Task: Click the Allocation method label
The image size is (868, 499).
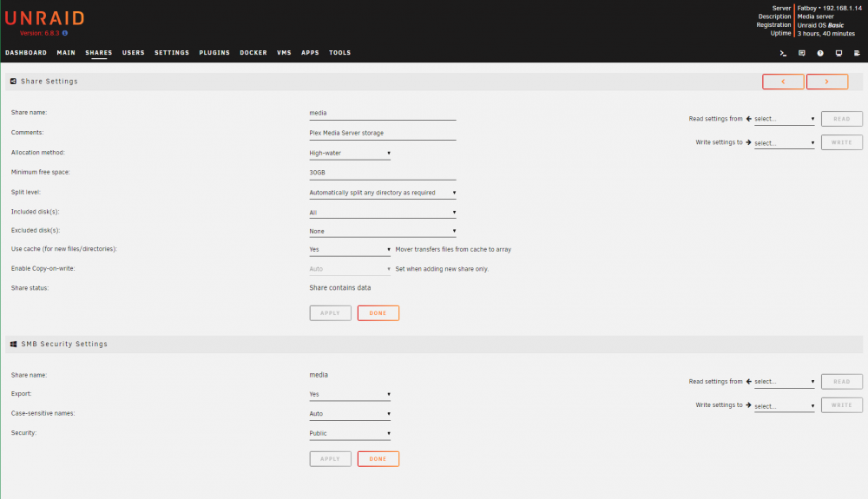Action: pos(37,152)
